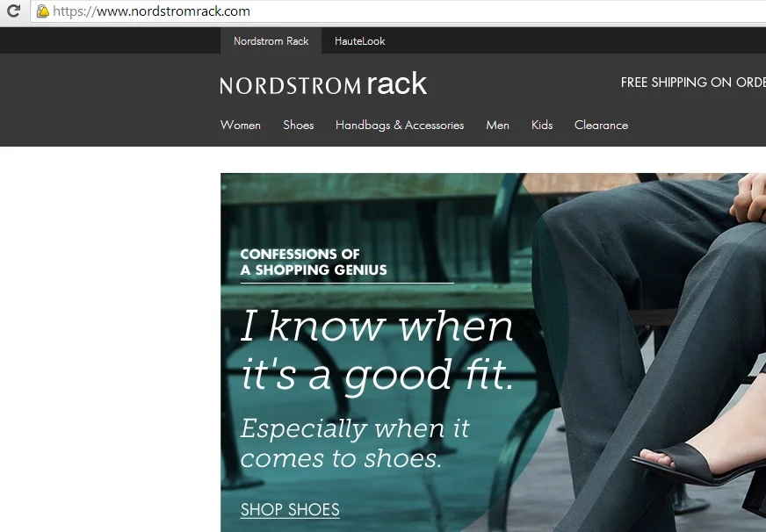766x532 pixels.
Task: Open the Clearance menu
Action: pos(601,125)
